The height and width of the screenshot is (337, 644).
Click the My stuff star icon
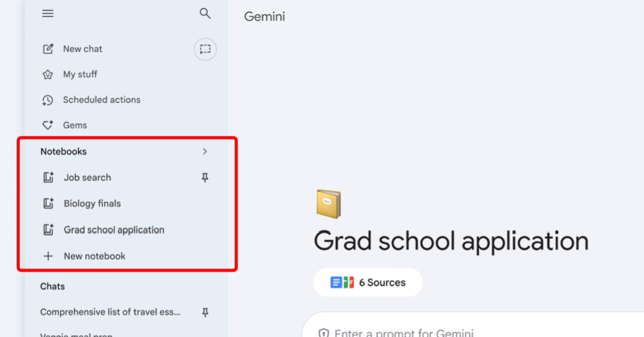(48, 74)
